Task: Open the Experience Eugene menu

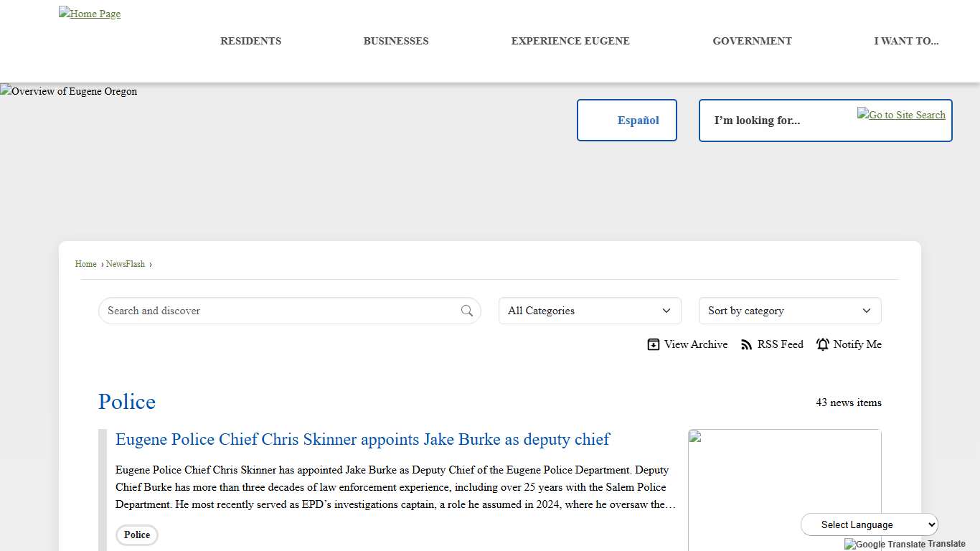Action: 570,41
